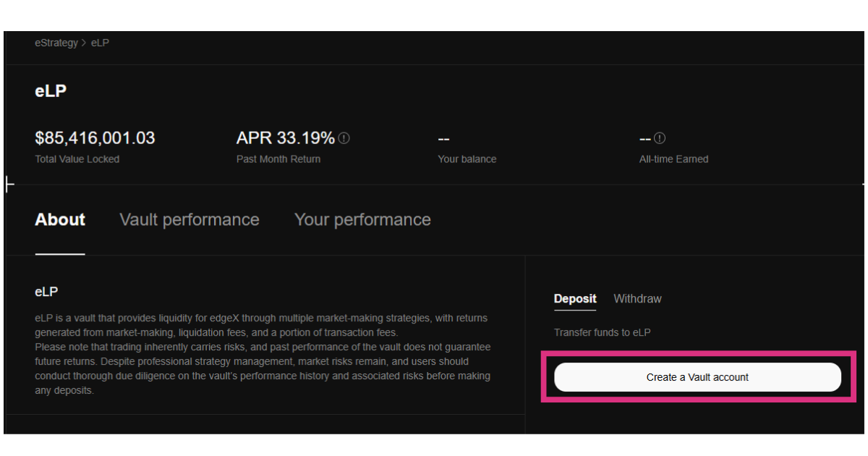
Task: Click the breadcrumb chevron after eStrategy
Action: [x=84, y=43]
